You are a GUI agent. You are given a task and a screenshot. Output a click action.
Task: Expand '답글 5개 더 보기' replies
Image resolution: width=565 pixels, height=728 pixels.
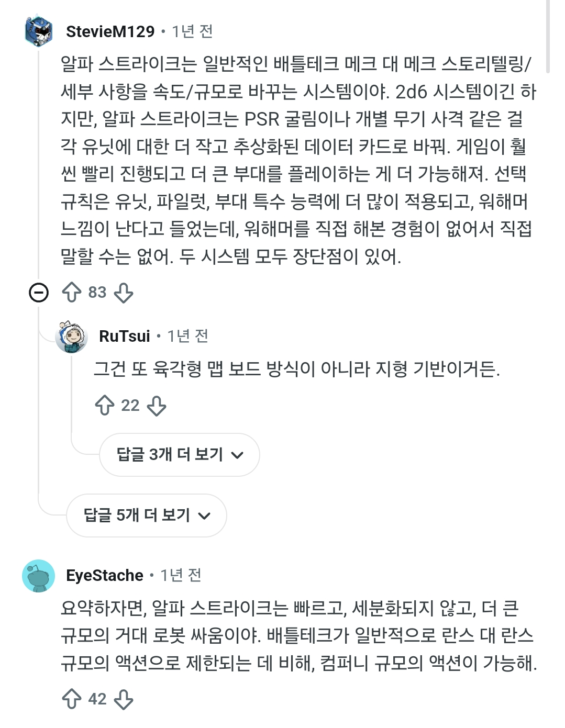coord(137,515)
